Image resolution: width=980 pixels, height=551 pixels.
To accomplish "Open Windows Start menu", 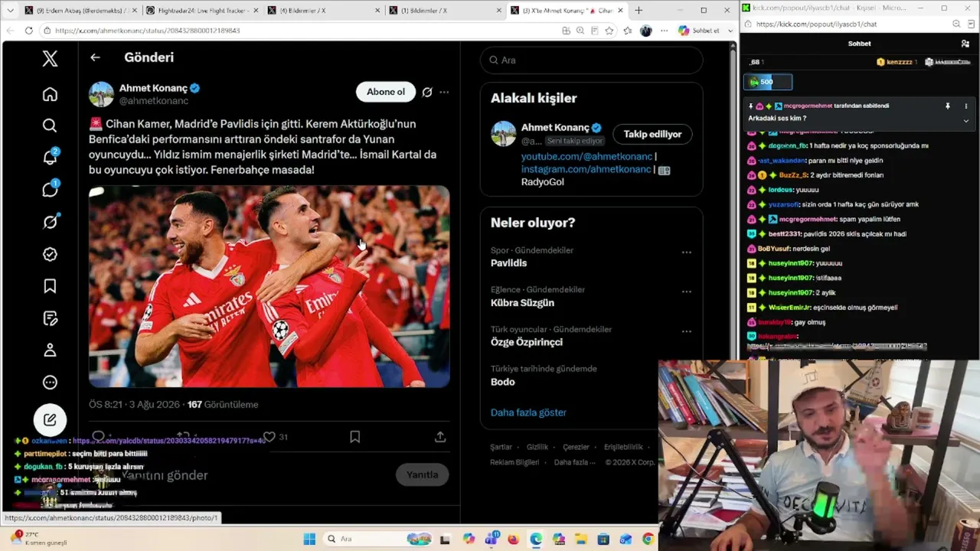I will 309,539.
